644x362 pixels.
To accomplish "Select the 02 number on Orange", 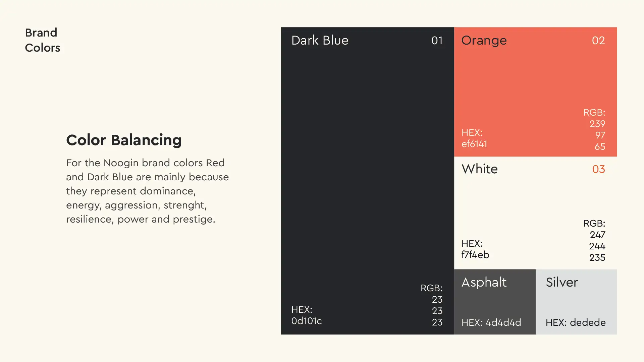I will 598,41.
